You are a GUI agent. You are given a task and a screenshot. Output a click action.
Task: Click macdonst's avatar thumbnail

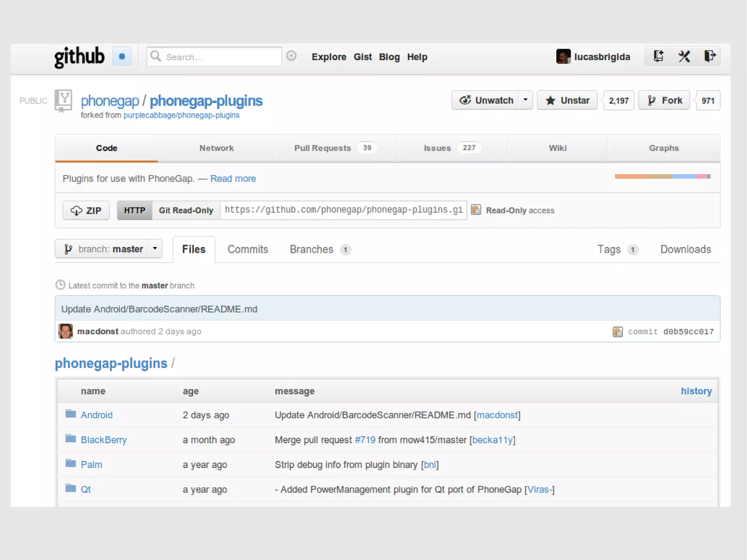[x=66, y=331]
